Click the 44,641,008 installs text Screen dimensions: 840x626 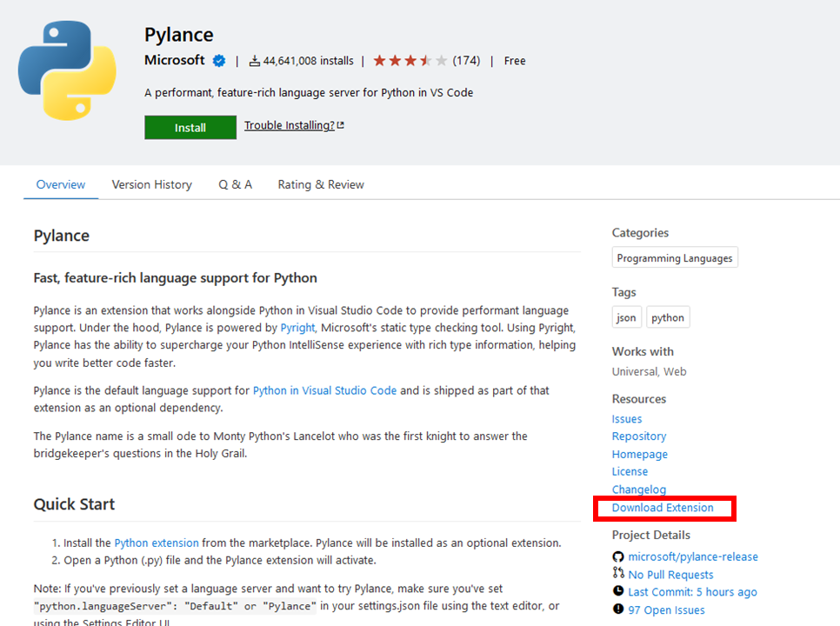tap(308, 61)
